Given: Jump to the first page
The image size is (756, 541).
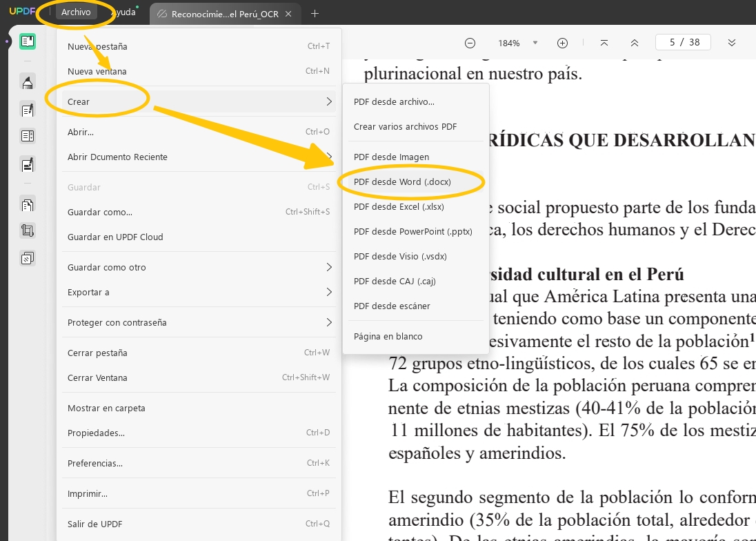Looking at the screenshot, I should tap(604, 42).
